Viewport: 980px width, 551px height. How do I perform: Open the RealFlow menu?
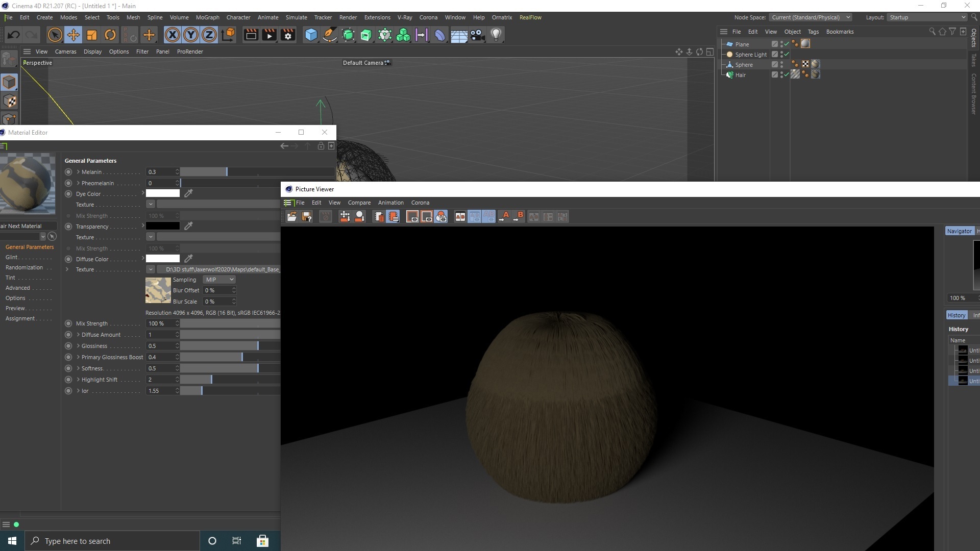pyautogui.click(x=530, y=17)
